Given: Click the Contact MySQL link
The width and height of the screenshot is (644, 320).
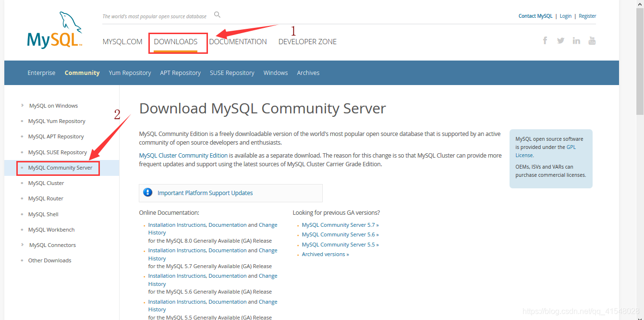Looking at the screenshot, I should pyautogui.click(x=535, y=16).
